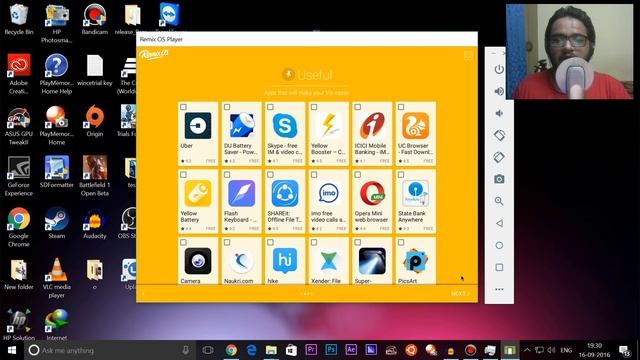
Task: Click the PicsArt app icon
Action: (x=416, y=261)
